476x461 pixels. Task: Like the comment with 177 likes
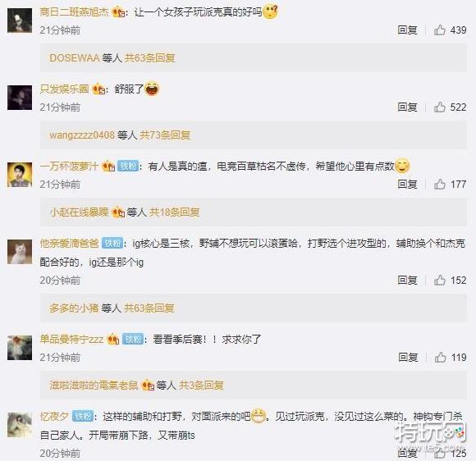tap(440, 185)
